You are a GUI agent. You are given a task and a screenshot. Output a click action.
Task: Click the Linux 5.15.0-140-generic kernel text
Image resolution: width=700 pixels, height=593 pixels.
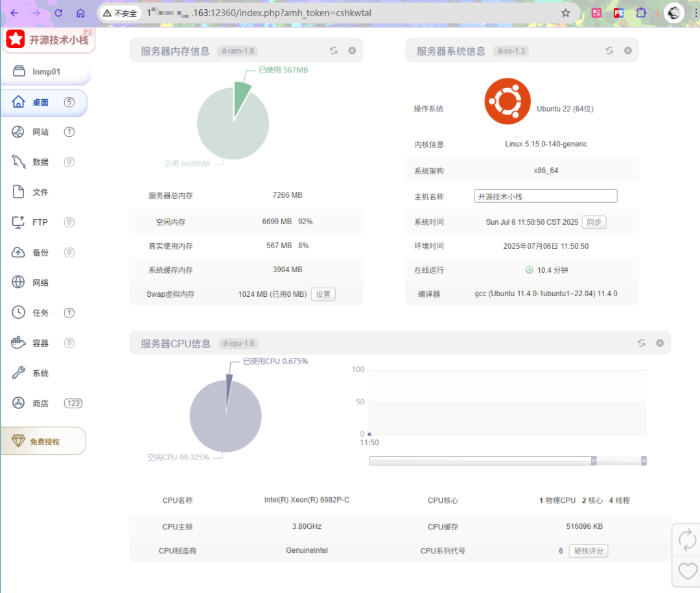(546, 144)
